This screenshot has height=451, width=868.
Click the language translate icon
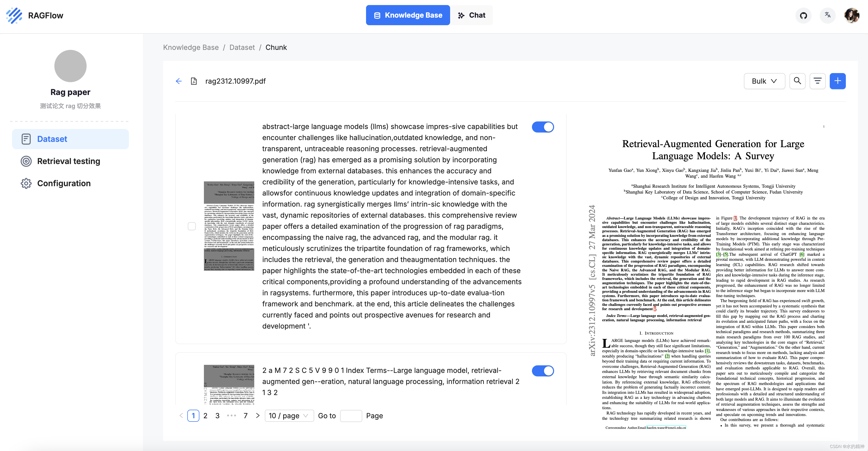pos(827,15)
